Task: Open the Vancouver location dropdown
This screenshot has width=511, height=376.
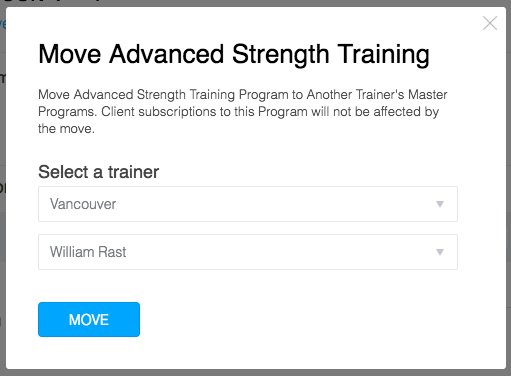Action: (248, 204)
